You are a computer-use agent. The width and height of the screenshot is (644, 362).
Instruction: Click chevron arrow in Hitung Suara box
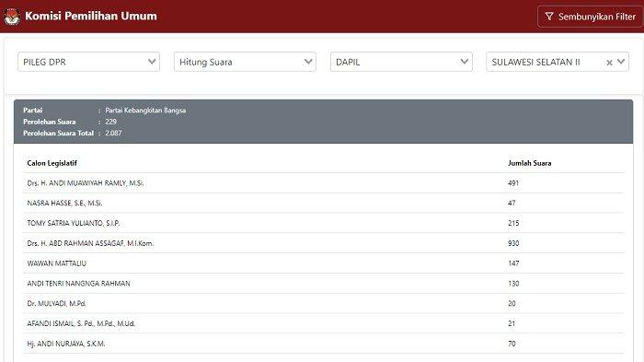pos(308,62)
